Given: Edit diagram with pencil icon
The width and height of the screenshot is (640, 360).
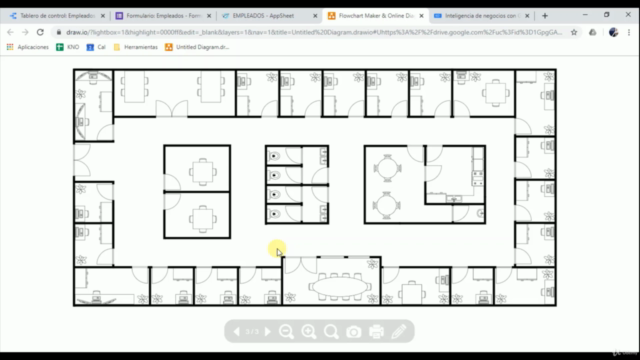Looking at the screenshot, I should pos(399,331).
